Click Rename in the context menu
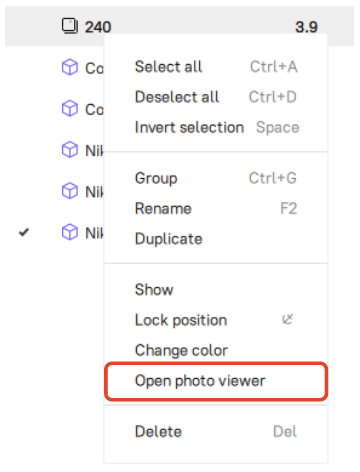 (216, 209)
